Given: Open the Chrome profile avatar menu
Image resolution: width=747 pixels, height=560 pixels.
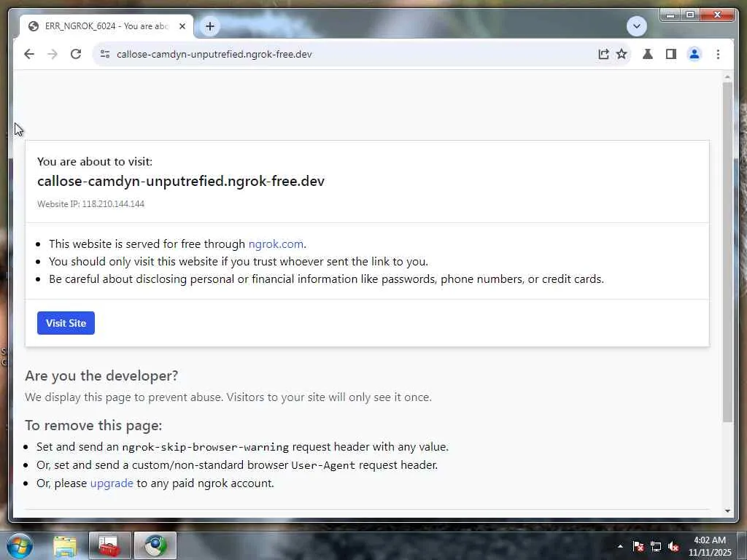Looking at the screenshot, I should point(694,54).
